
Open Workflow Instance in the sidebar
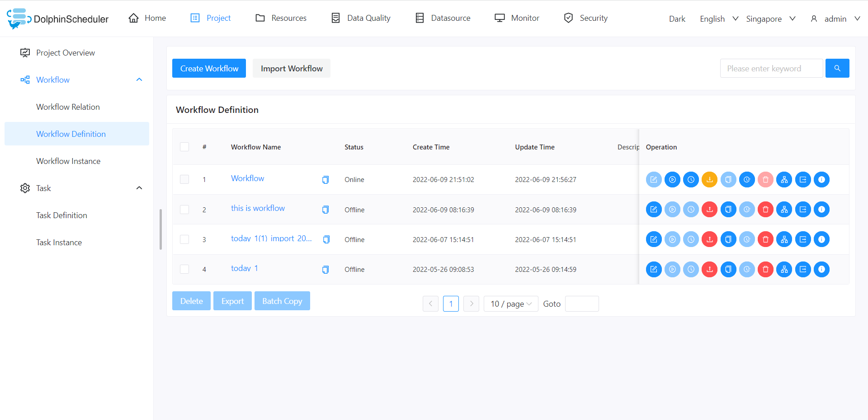pos(68,161)
